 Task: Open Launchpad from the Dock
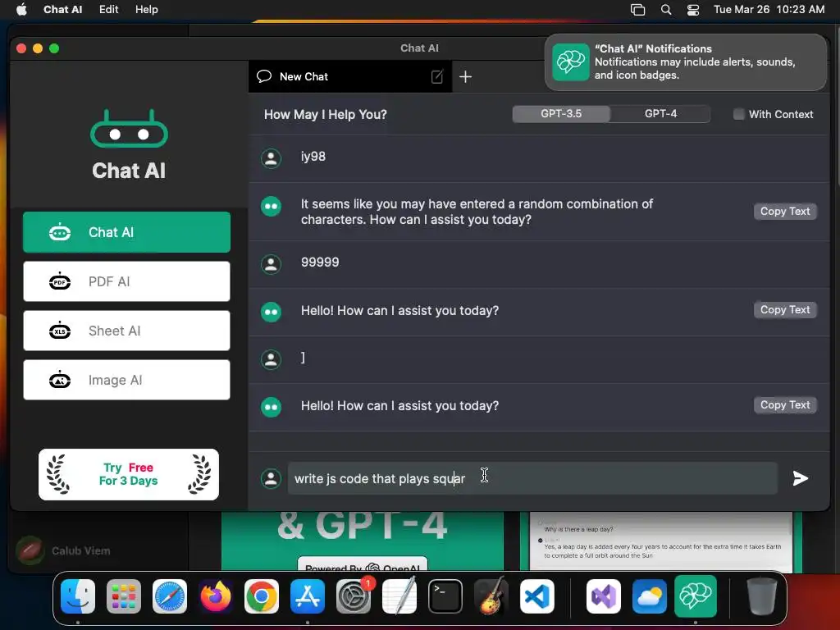tap(124, 596)
